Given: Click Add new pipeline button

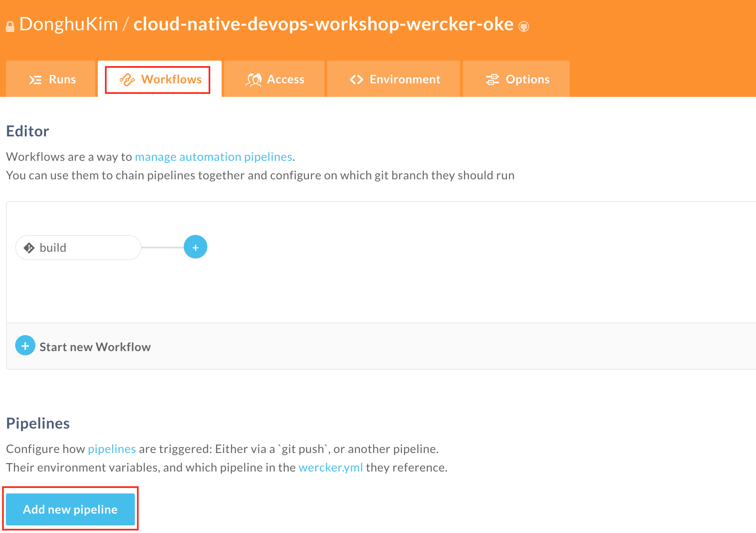Looking at the screenshot, I should tap(70, 509).
